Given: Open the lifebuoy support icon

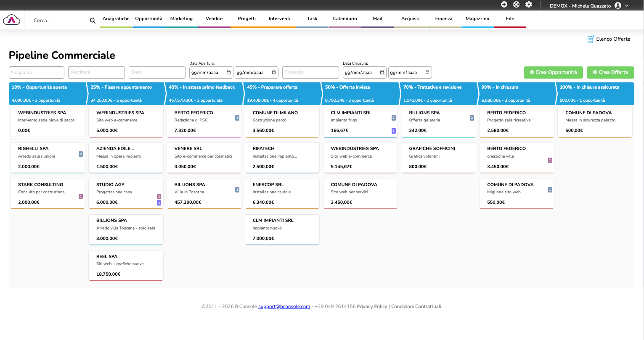Looking at the screenshot, I should click(x=516, y=5).
